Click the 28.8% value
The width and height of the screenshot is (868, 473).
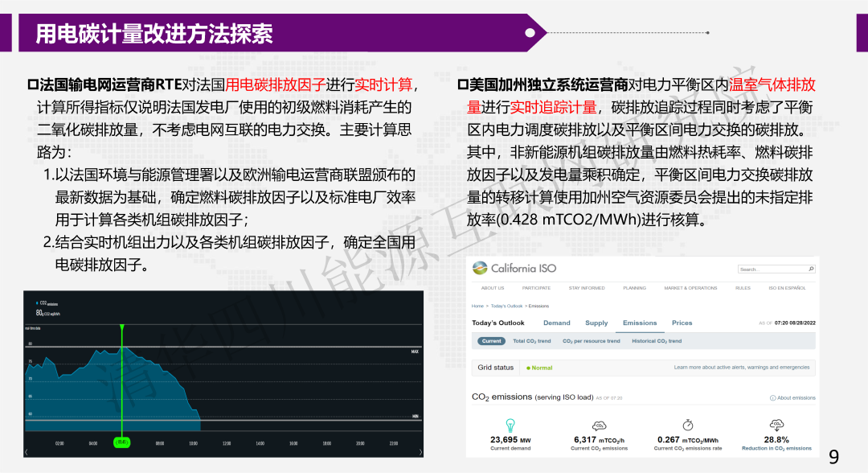[x=776, y=440]
